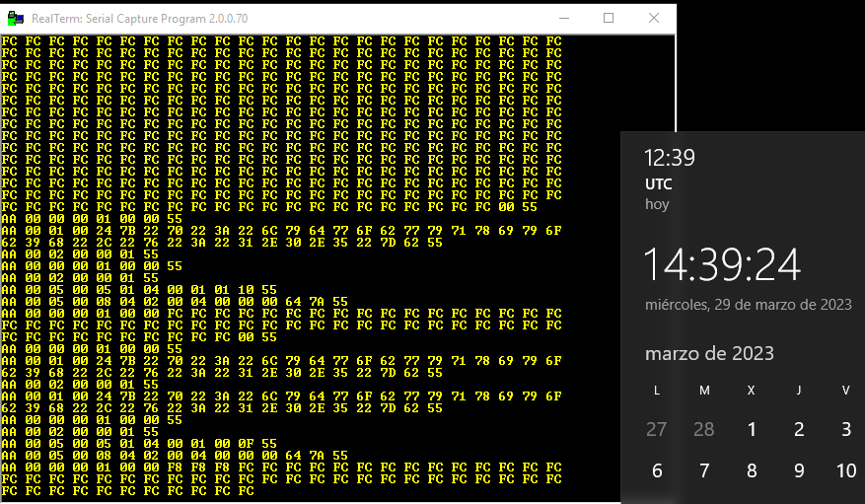Click the UTC clock label

[658, 184]
